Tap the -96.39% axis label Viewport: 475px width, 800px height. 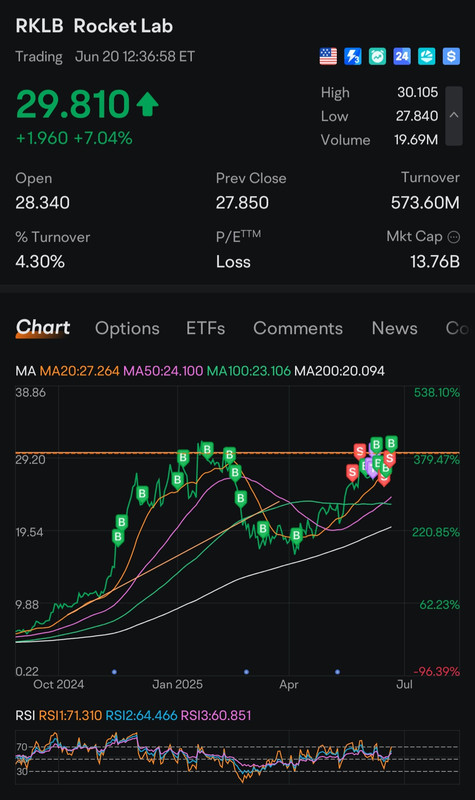point(436,671)
